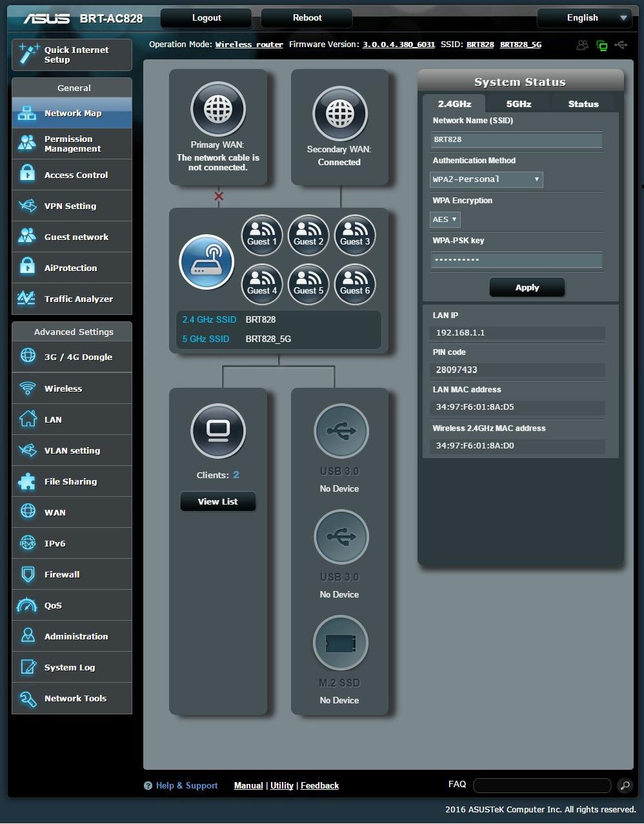Go to Permission Management
The height and width of the screenshot is (824, 644).
point(72,144)
